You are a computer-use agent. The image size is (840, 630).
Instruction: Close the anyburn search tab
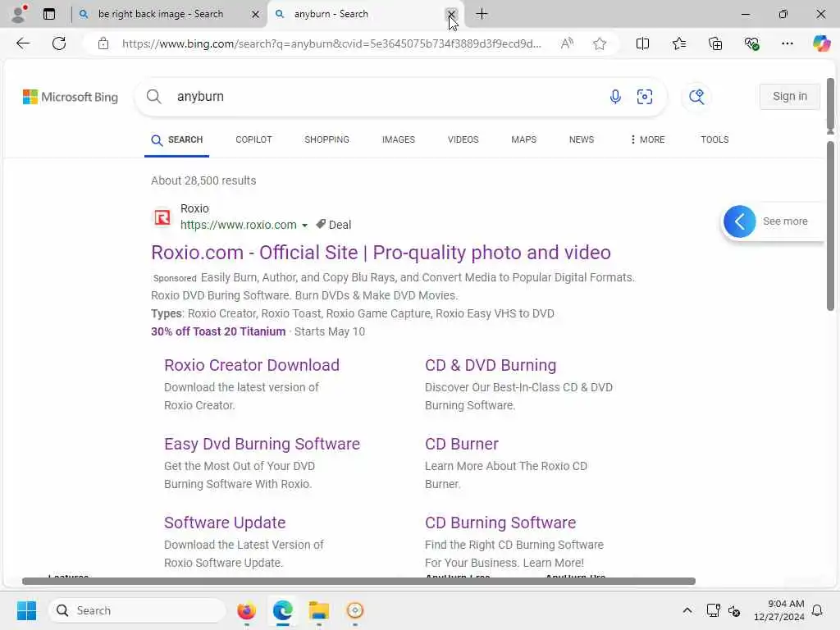pos(451,14)
